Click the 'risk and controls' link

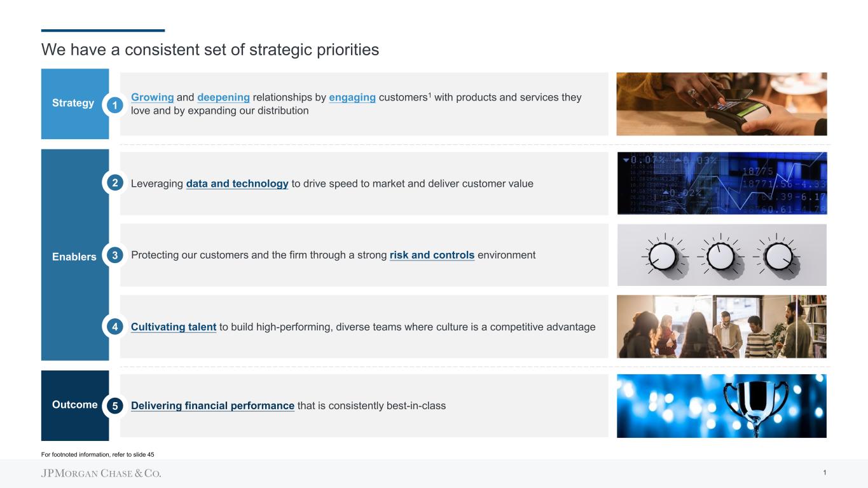(x=432, y=255)
